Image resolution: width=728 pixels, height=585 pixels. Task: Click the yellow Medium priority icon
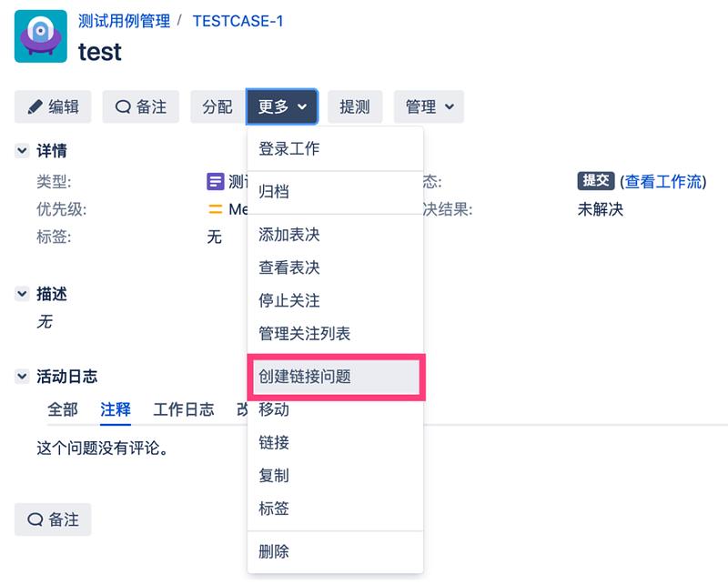click(x=217, y=208)
